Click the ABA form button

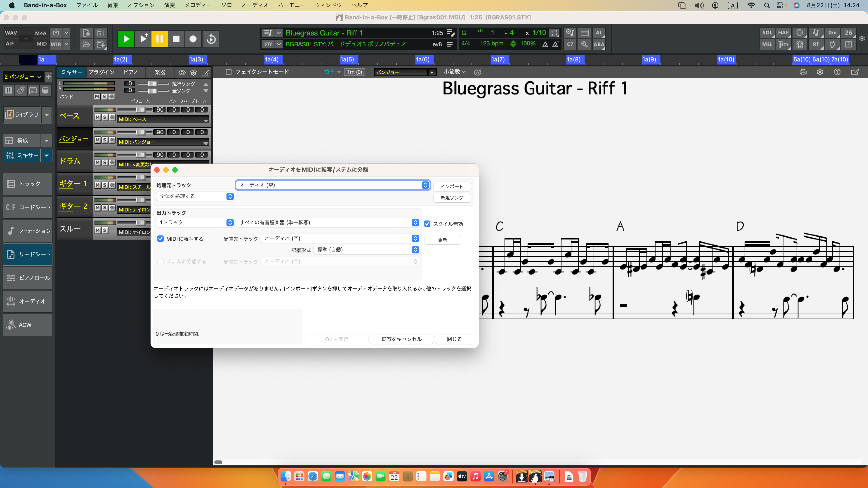click(598, 45)
